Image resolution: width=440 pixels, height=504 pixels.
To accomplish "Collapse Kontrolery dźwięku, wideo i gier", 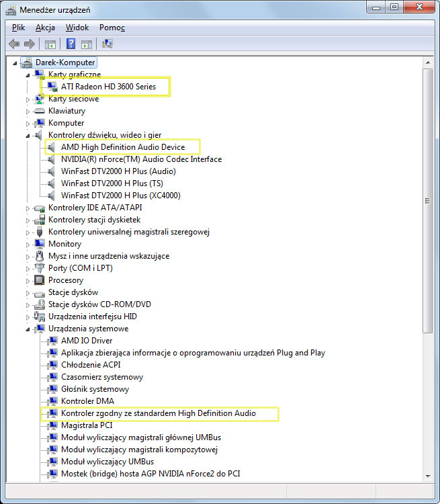I will click(x=28, y=136).
